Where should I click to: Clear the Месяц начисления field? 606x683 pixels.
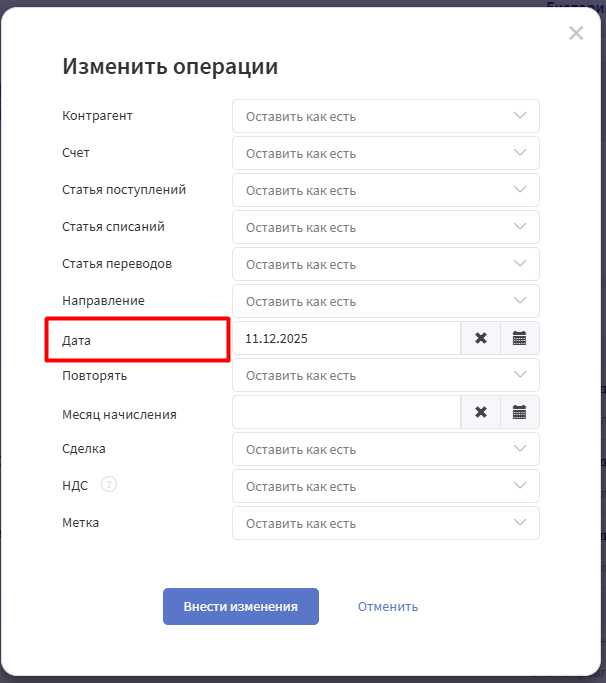click(480, 412)
